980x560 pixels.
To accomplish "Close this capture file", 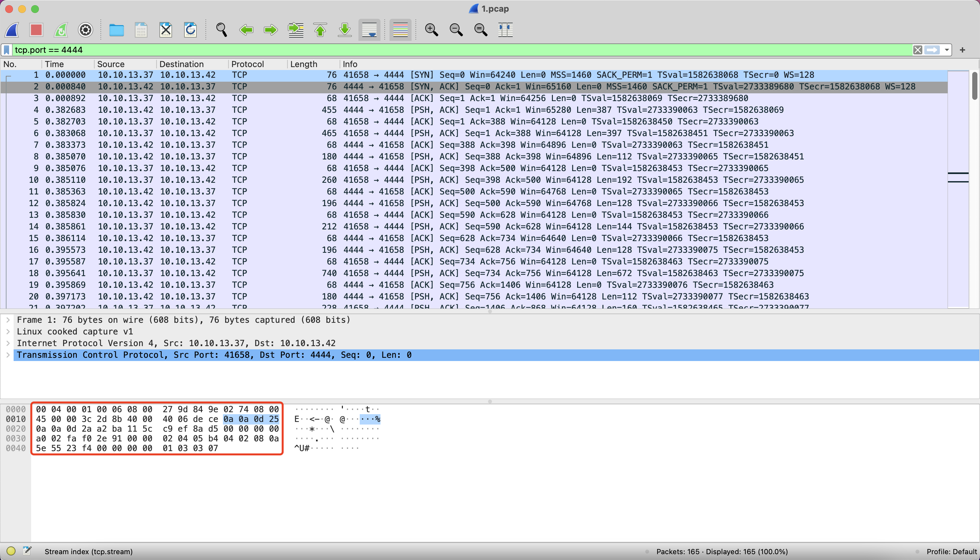I will point(165,29).
